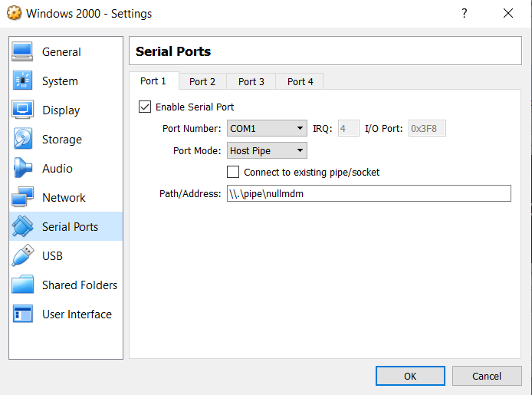
Task: Select Audio label in sidebar
Action: (x=57, y=169)
